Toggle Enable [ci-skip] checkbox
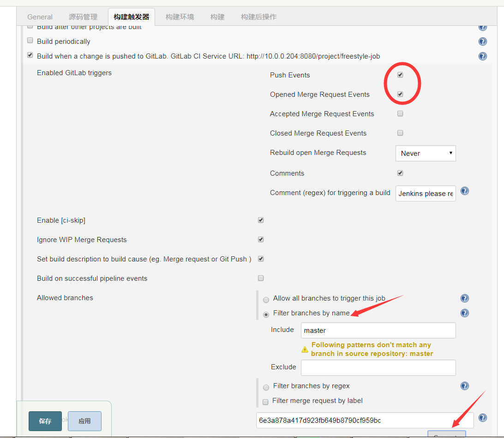Screen dimensions: 504x438 (x=261, y=220)
